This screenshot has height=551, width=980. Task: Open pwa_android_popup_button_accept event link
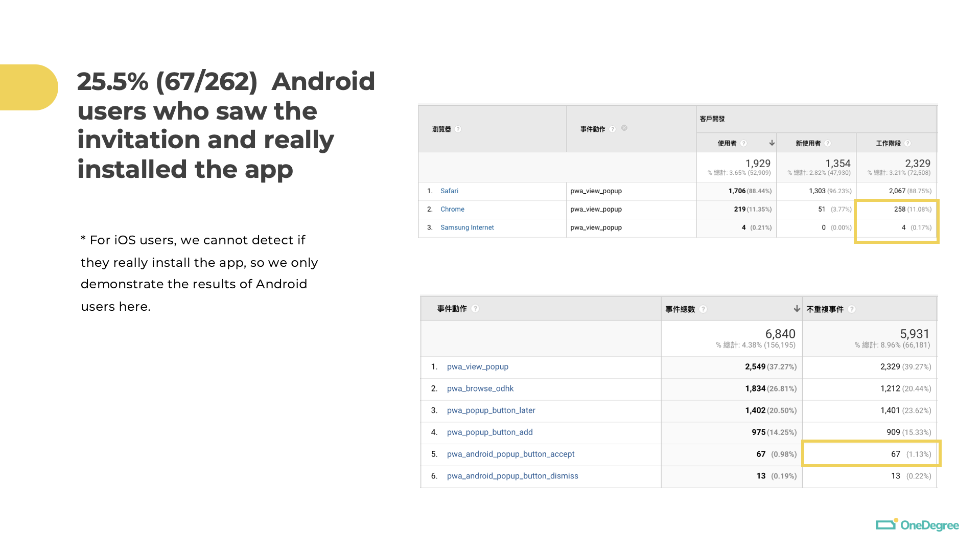510,454
